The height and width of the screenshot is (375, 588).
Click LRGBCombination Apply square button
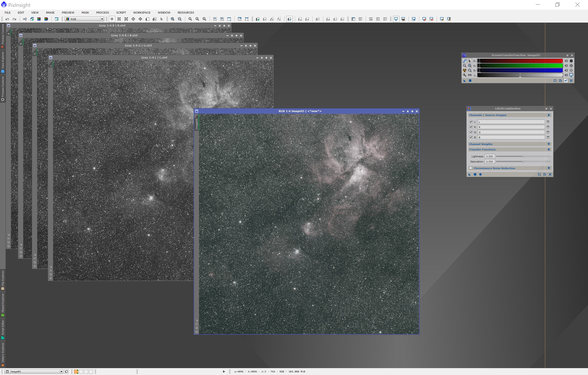coord(475,174)
